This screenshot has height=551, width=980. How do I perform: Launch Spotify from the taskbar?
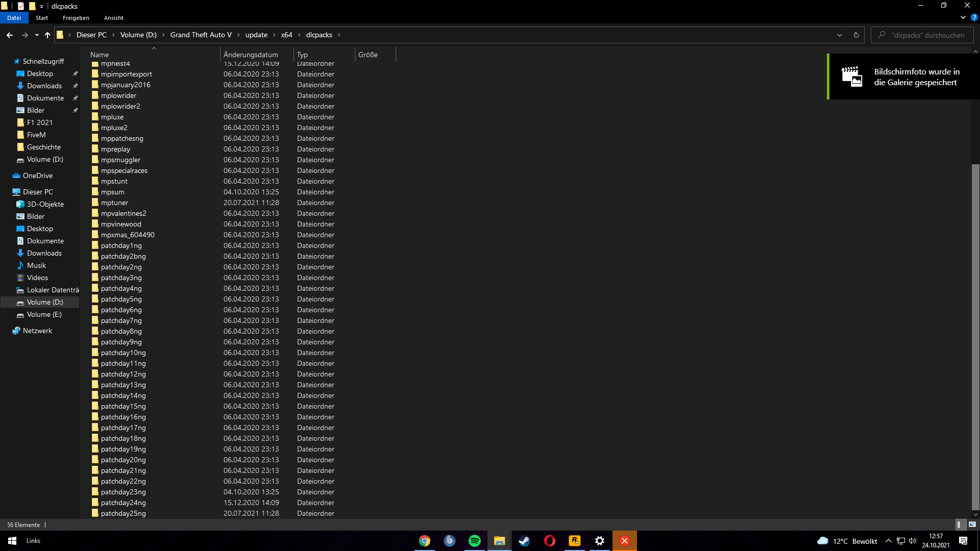[x=475, y=541]
